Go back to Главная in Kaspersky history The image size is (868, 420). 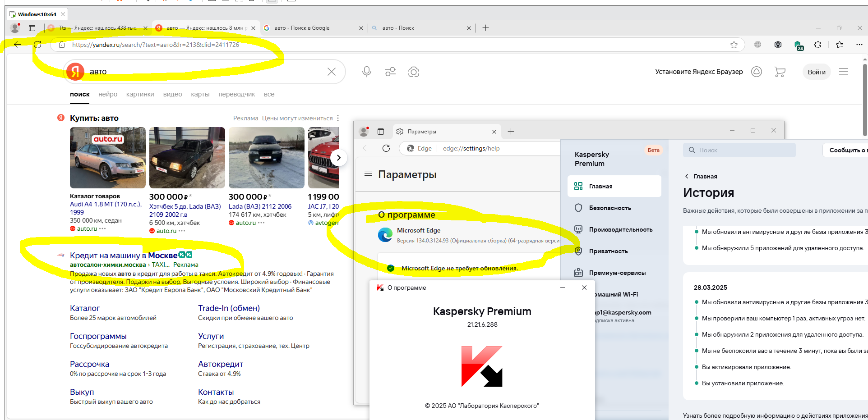(x=701, y=176)
